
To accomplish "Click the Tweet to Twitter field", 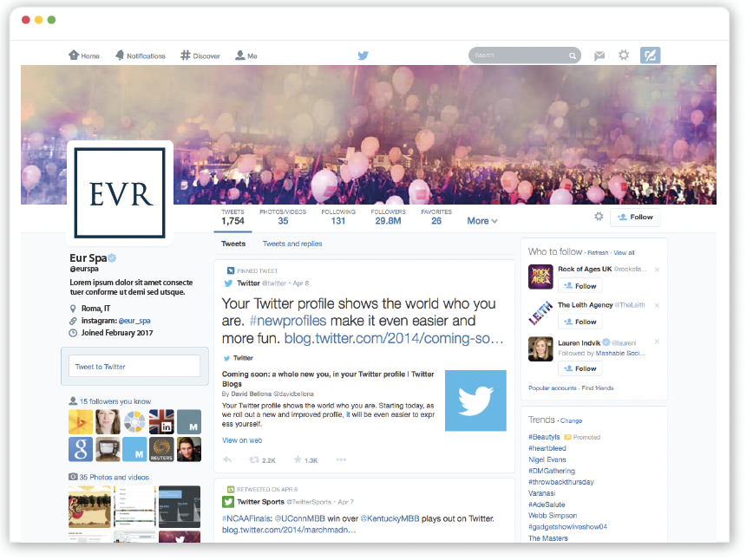I will 134,366.
